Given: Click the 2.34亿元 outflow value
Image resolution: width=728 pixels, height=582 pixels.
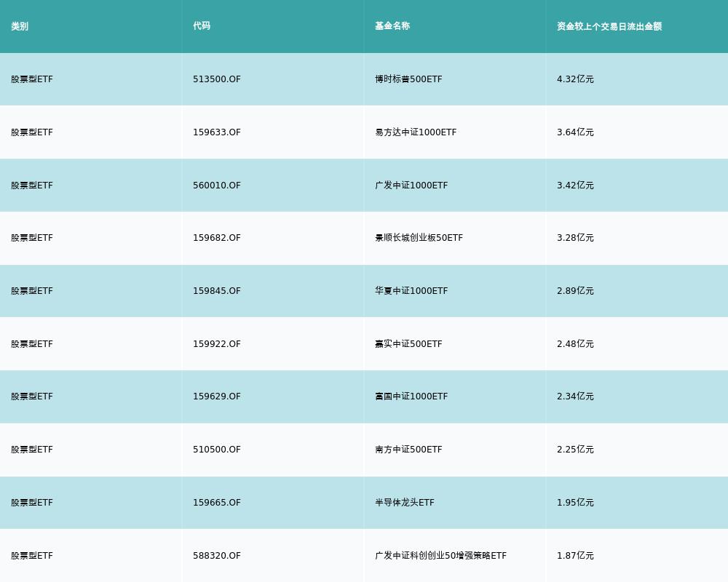Looking at the screenshot, I should click(x=575, y=396).
